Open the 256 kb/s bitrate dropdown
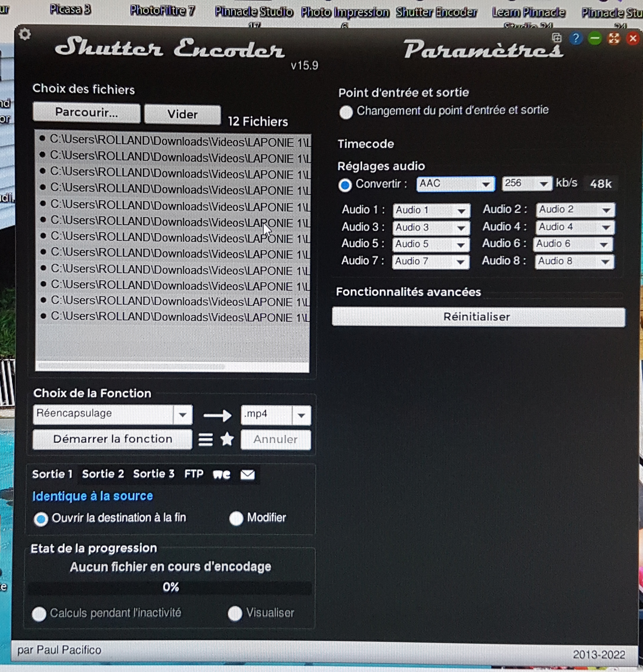The width and height of the screenshot is (643, 672). coord(527,183)
